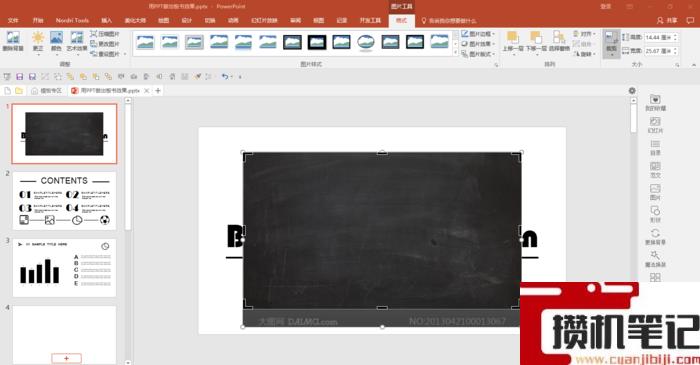700x365 pixels.
Task: Collapse the ribbon with the chevron arrow
Action: (x=694, y=65)
